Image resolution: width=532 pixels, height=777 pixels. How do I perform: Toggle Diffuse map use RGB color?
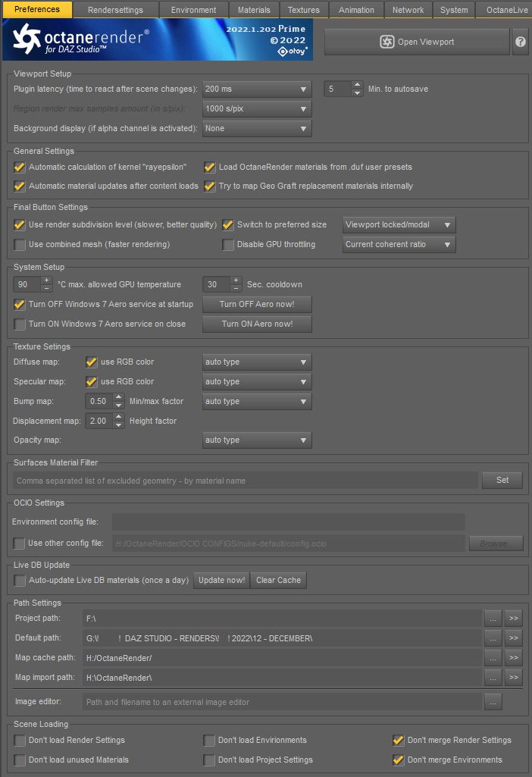click(x=91, y=362)
